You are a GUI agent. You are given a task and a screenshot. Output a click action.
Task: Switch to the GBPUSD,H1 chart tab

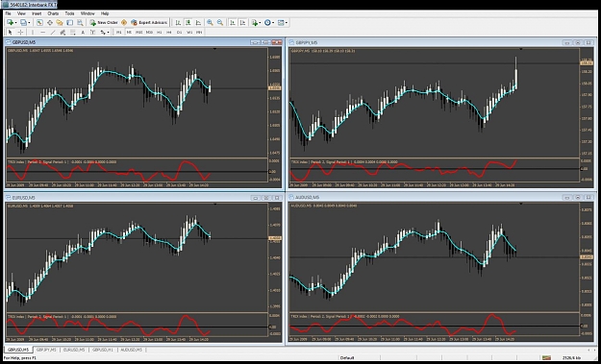pos(102,350)
